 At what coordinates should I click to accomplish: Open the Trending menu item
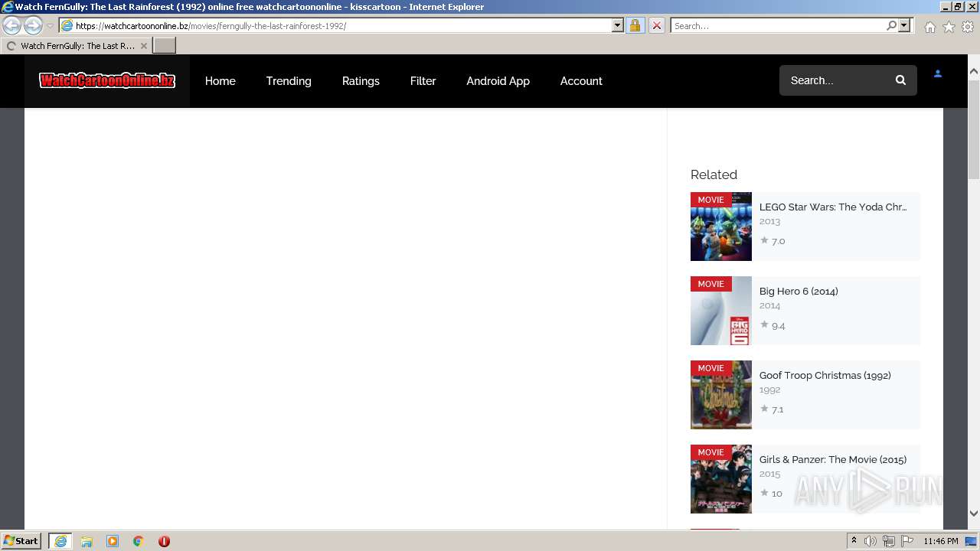pyautogui.click(x=289, y=80)
